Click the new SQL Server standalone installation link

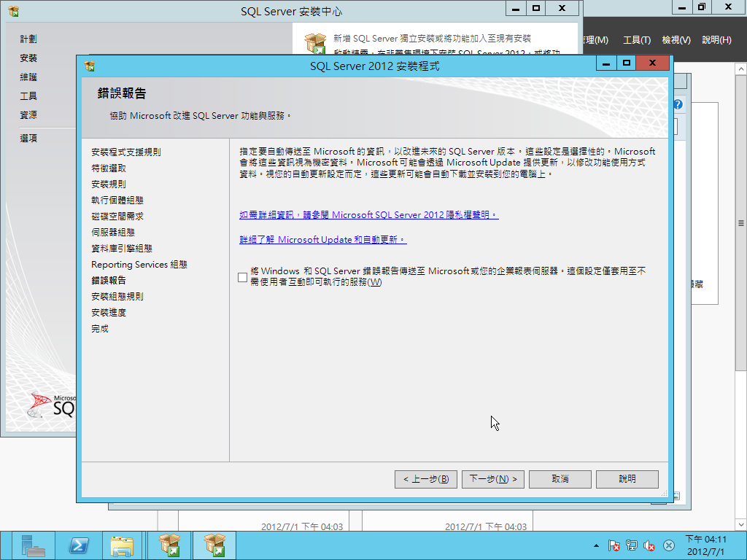[x=432, y=39]
